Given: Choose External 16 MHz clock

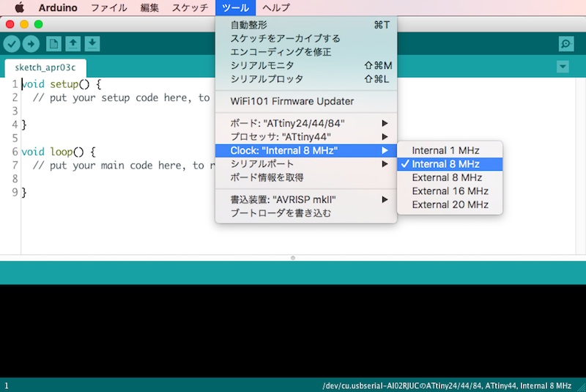Looking at the screenshot, I should 450,191.
